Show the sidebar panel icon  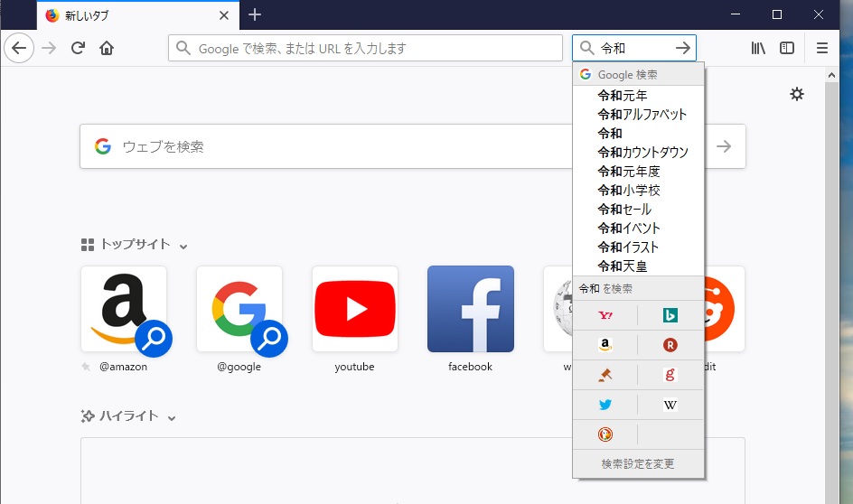787,48
